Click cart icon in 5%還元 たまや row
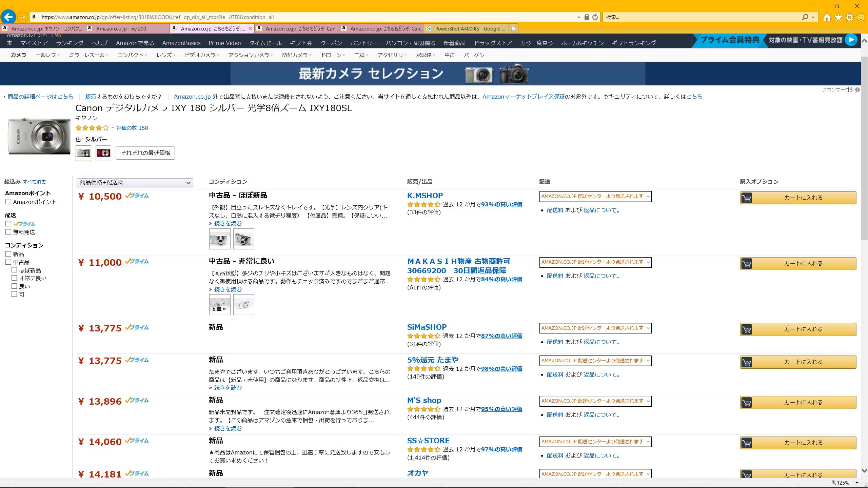Viewport: 868px width, 488px height. pyautogui.click(x=747, y=362)
